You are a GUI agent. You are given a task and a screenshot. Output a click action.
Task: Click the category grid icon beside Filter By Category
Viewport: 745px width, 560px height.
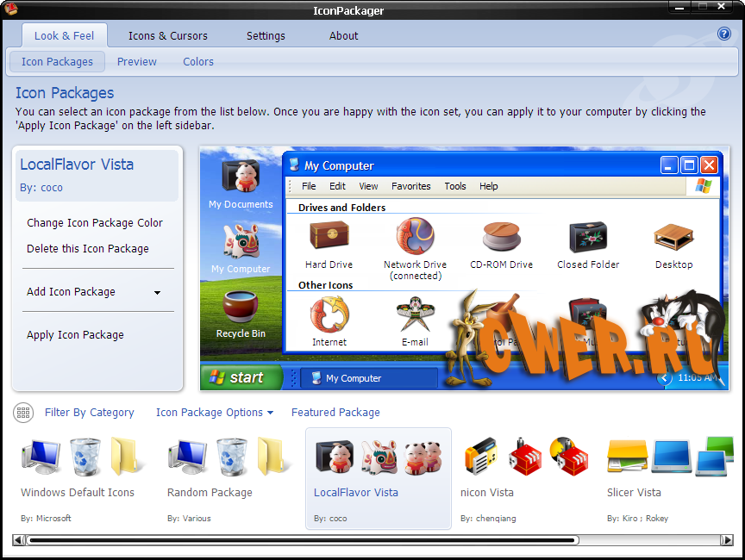click(23, 413)
